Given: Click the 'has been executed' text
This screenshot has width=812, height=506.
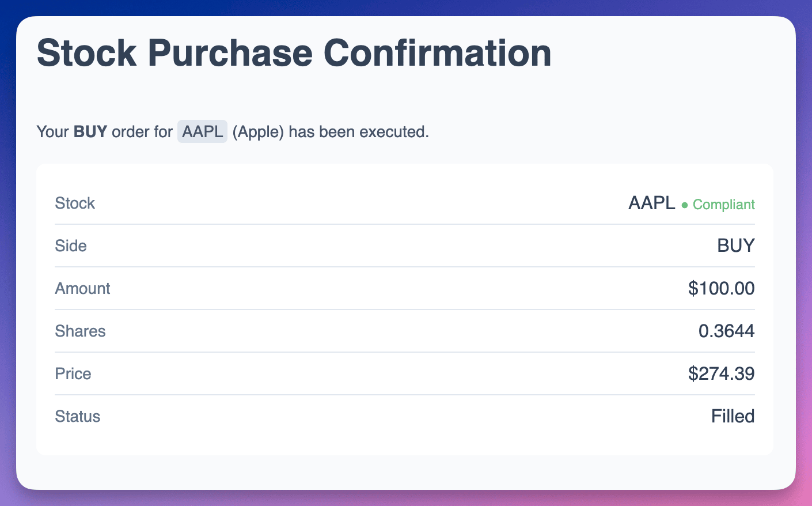Looking at the screenshot, I should click(359, 132).
